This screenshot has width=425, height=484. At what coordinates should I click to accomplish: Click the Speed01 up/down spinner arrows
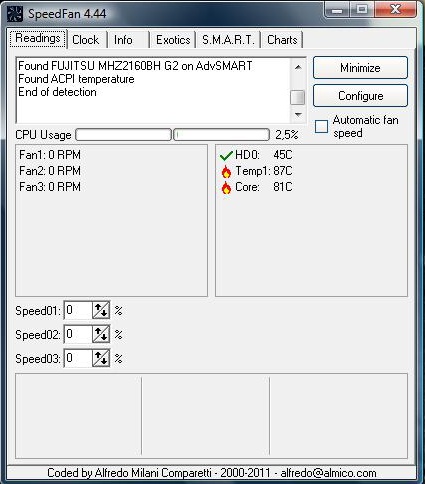point(101,310)
